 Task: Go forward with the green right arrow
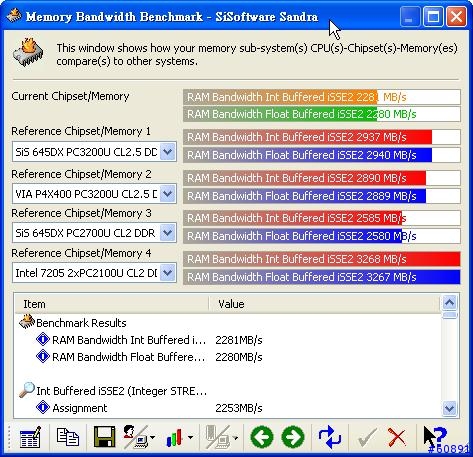(293, 437)
